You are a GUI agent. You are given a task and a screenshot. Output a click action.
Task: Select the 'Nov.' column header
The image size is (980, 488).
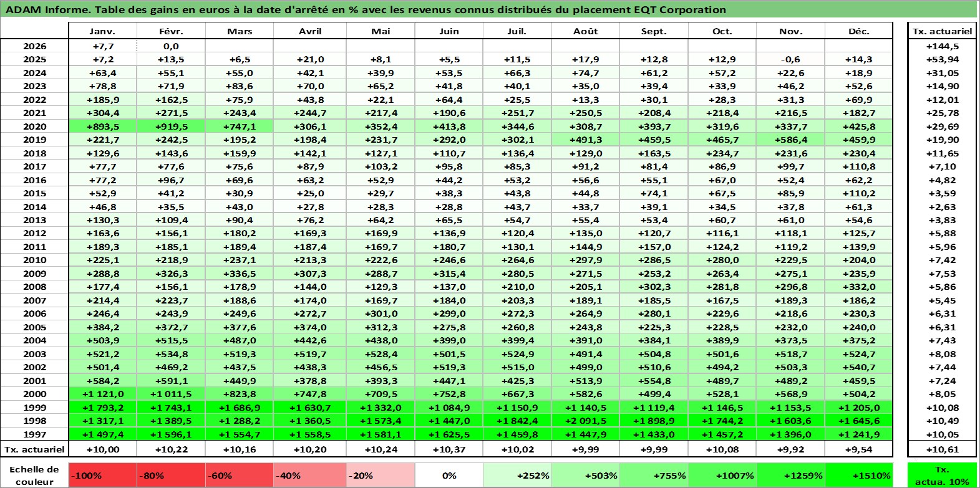[790, 31]
